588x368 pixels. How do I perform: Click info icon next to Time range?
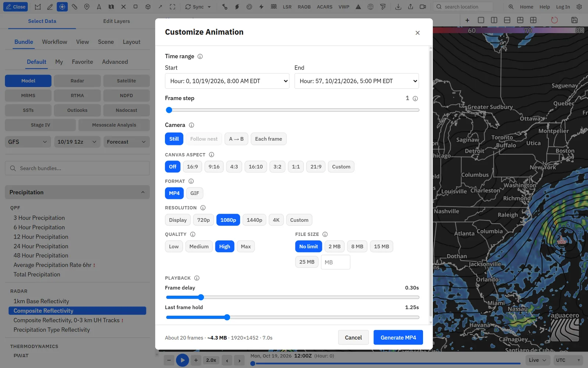click(200, 56)
